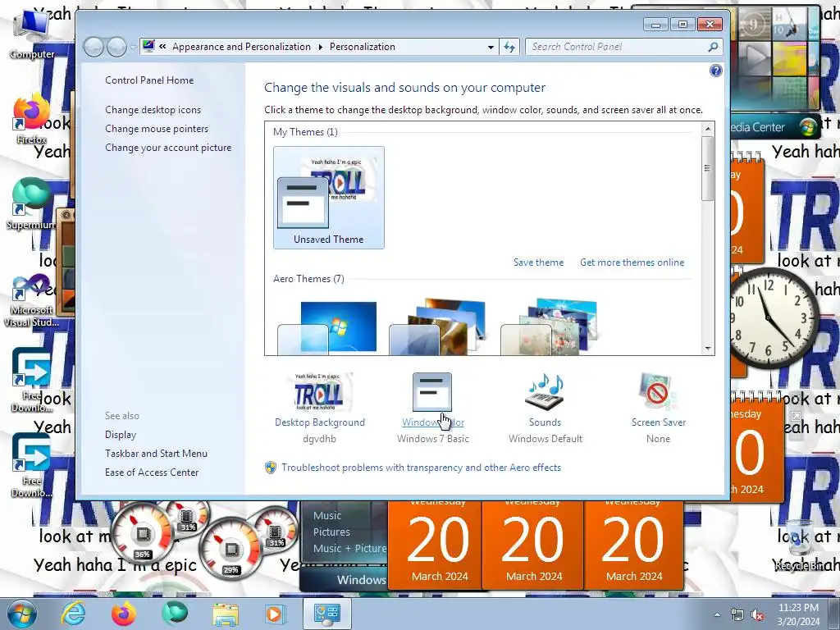Screen dimensions: 840x630
Task: Open the Computer desktop icon
Action: click(32, 34)
